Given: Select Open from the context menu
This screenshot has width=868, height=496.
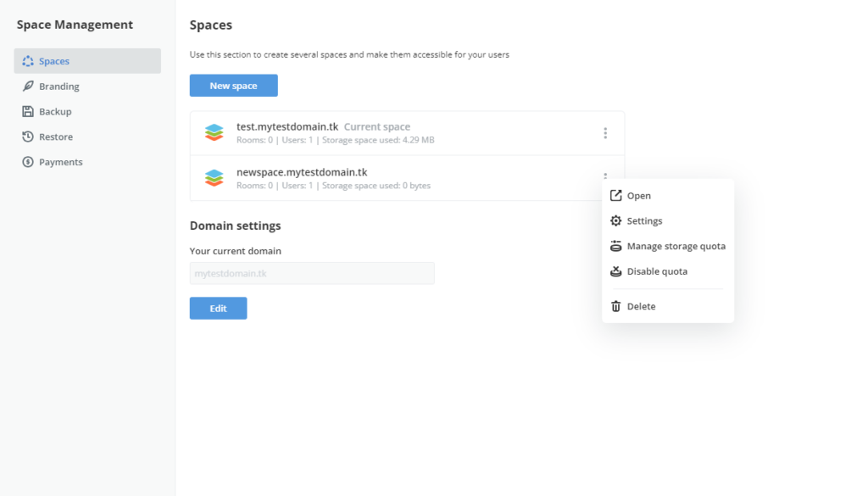Looking at the screenshot, I should (x=639, y=196).
